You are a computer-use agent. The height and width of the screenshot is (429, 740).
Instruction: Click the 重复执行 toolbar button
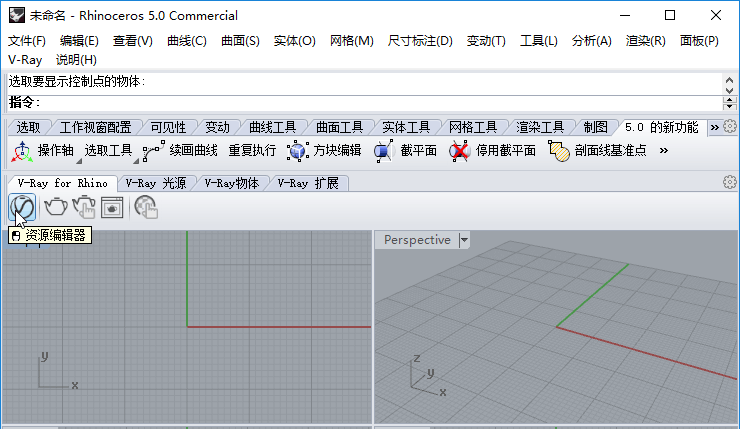[252, 151]
